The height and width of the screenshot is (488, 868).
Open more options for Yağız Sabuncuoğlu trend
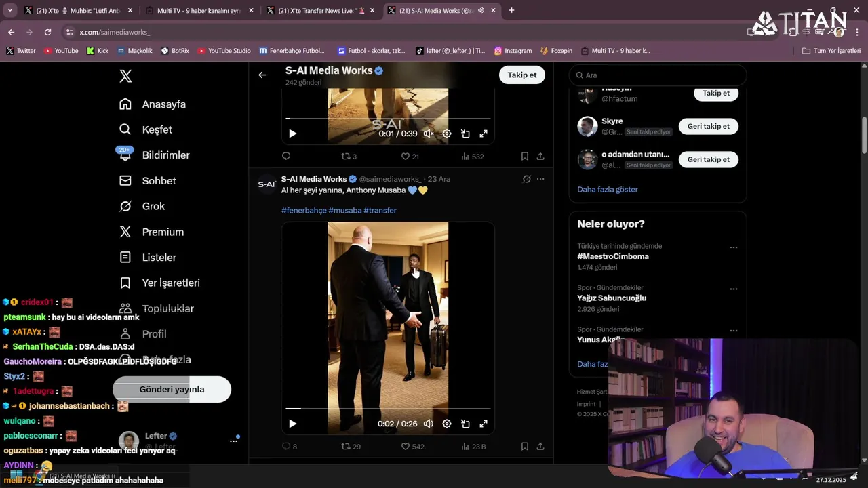tap(733, 289)
